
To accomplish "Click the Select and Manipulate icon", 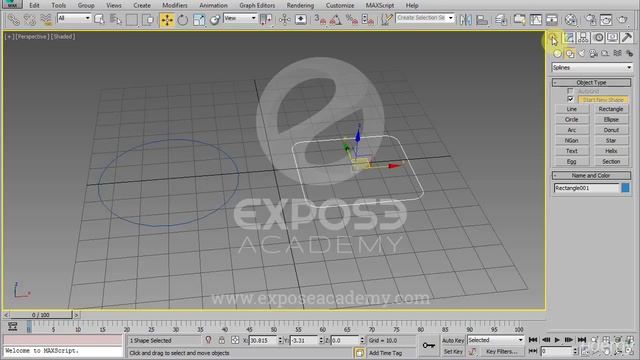I will click(x=284, y=20).
